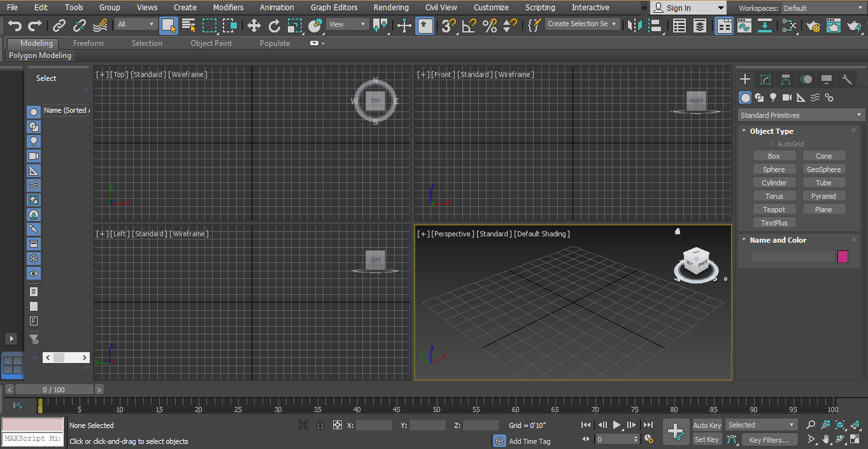
Task: Switch to the Freeform ribbon tab
Action: tap(87, 43)
